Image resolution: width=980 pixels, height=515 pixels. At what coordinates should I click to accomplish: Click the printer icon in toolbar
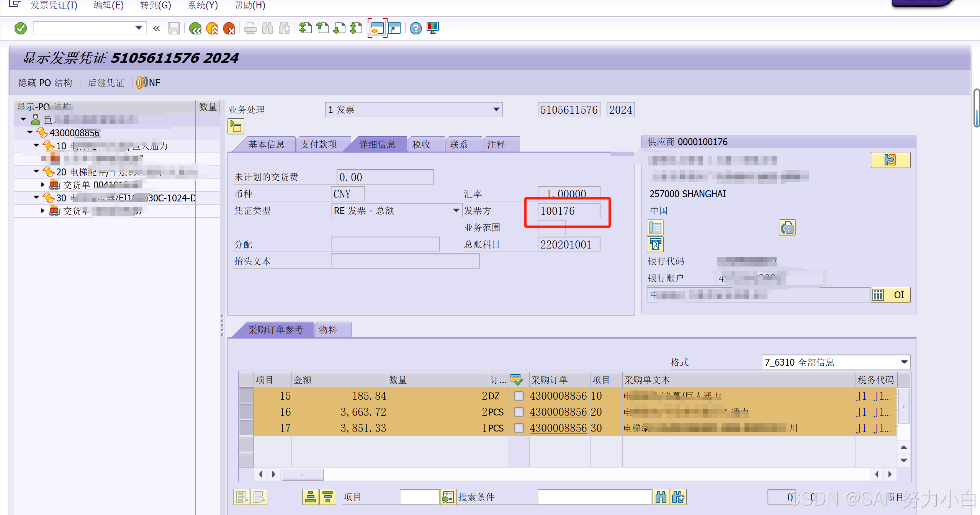coord(250,28)
